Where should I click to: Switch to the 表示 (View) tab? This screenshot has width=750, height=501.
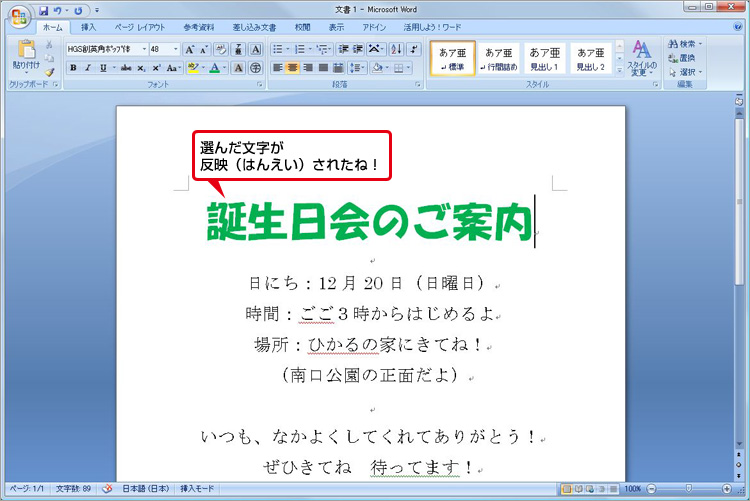(336, 27)
